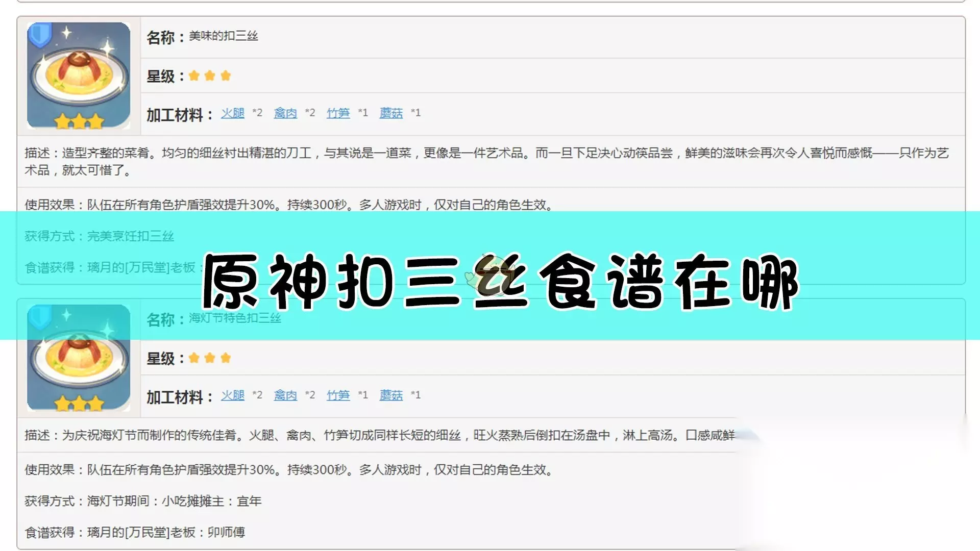
Task: Click the star rating of 海灯节特色扣三丝
Action: (x=209, y=358)
